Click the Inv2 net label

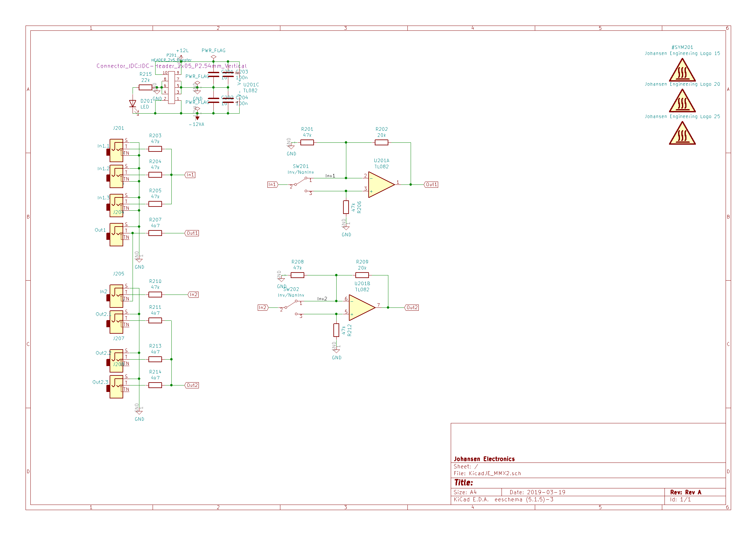322,299
